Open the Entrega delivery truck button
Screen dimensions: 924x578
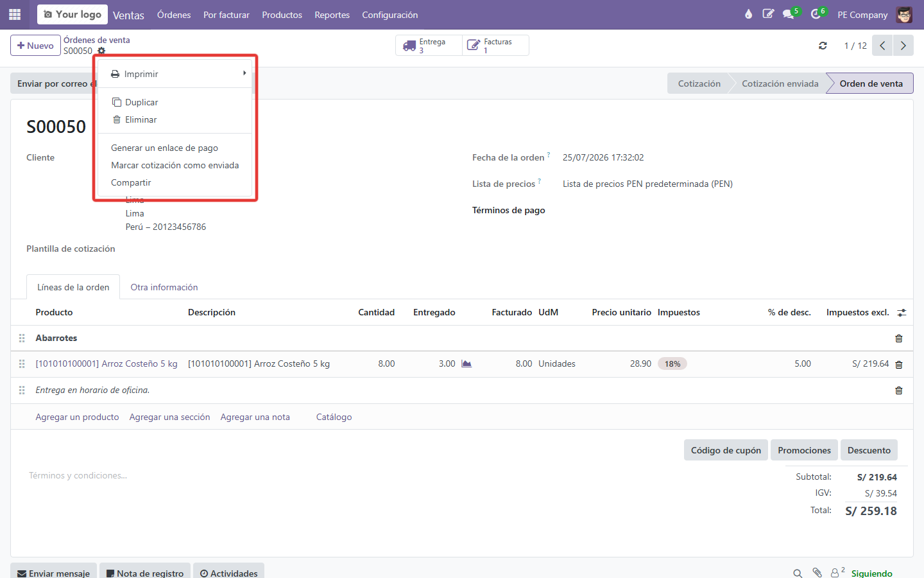tap(429, 46)
